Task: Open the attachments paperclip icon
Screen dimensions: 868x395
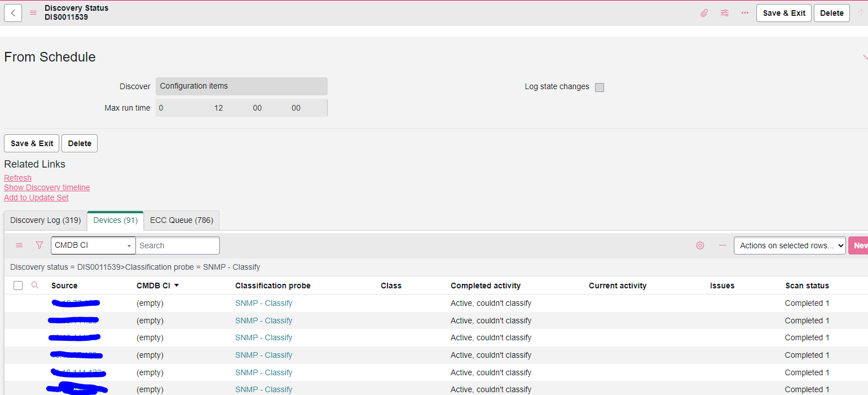Action: tap(704, 13)
